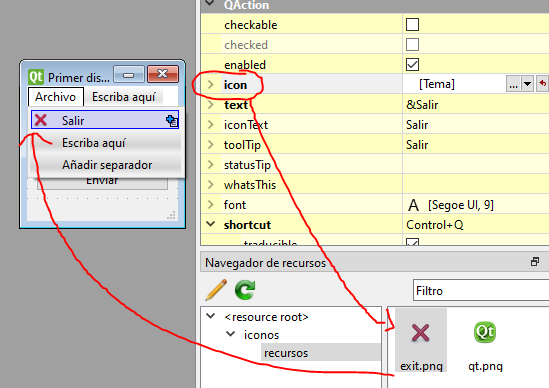The height and width of the screenshot is (388, 549).
Task: Open the Archivo menu
Action: [x=56, y=97]
